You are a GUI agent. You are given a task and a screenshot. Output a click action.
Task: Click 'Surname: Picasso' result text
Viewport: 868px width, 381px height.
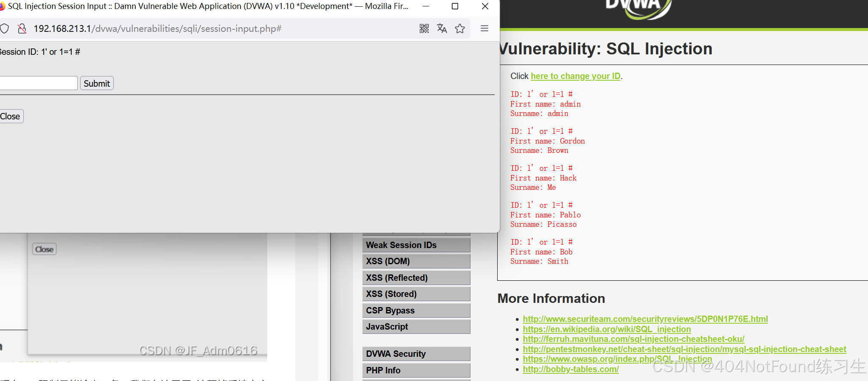click(x=543, y=224)
